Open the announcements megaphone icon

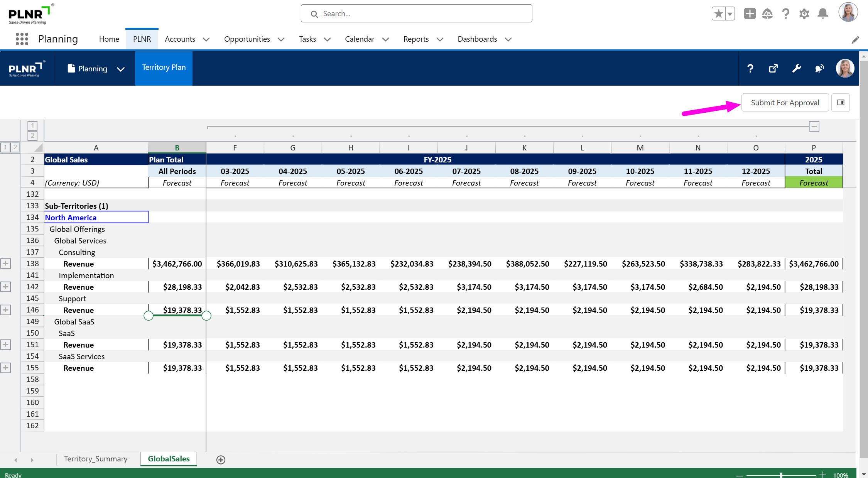(x=819, y=69)
